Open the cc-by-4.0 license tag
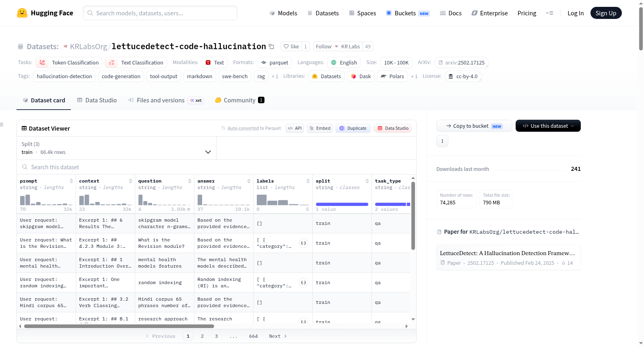Viewport: 644px width, 347px height. pyautogui.click(x=463, y=76)
